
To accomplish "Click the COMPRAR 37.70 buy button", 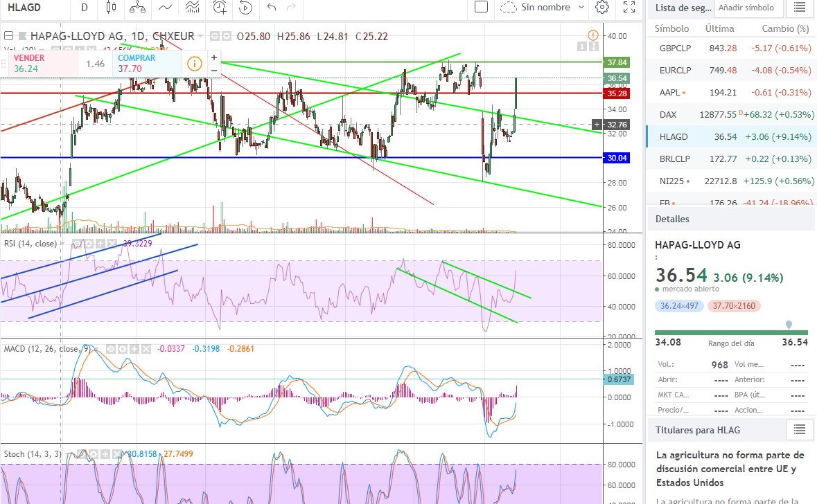I will pyautogui.click(x=147, y=64).
